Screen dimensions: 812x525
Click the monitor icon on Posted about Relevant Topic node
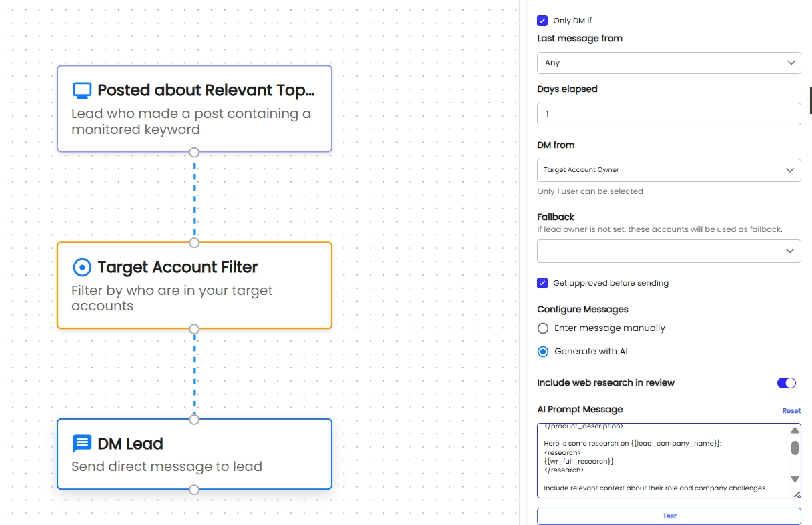[x=81, y=91]
